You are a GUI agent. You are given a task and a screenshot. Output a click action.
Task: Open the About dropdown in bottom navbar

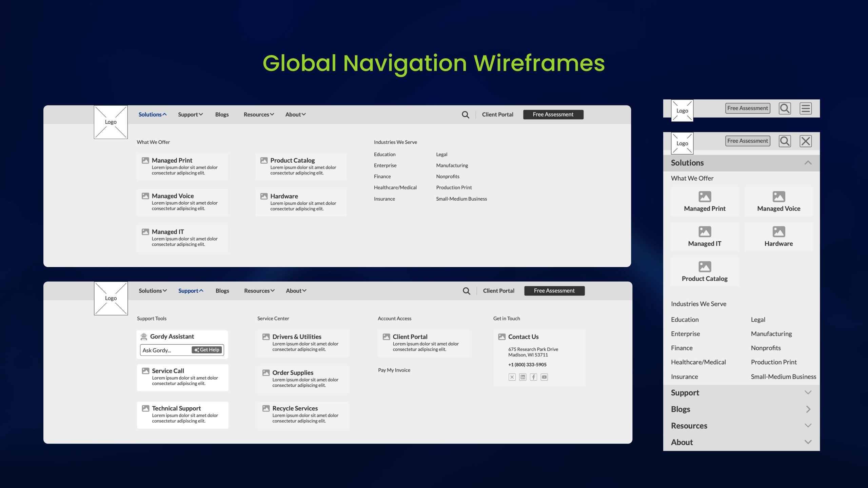point(296,291)
